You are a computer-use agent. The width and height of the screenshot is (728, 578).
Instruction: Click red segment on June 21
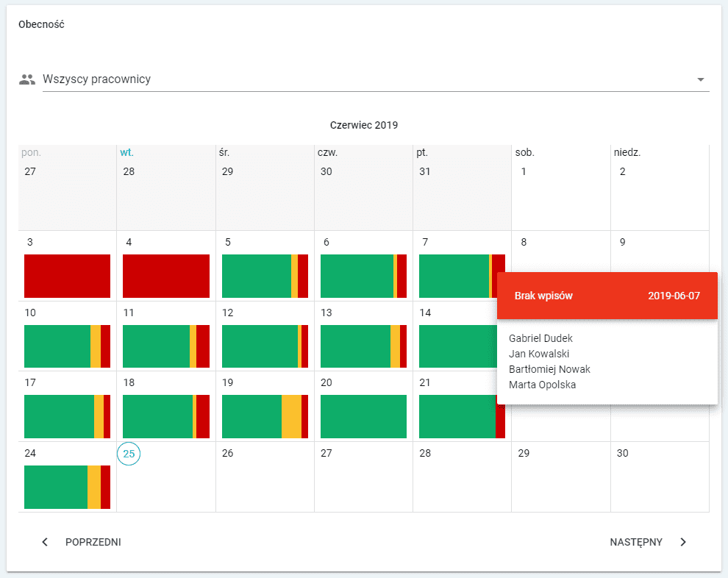(x=500, y=416)
